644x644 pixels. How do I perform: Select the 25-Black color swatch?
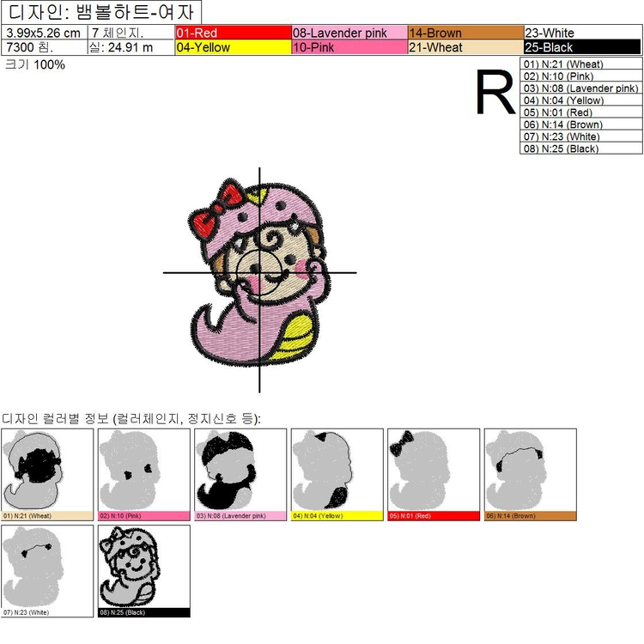point(582,47)
